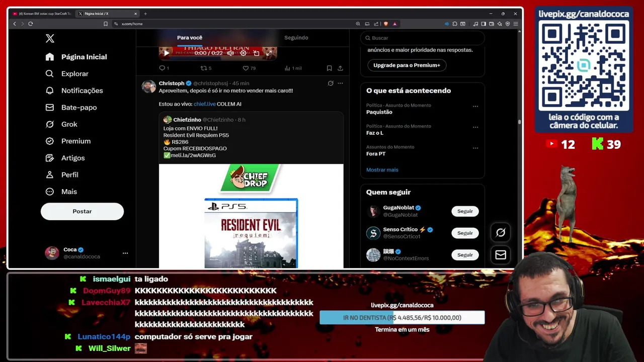
Task: Close the Página Inicial / X tab
Action: point(135,14)
